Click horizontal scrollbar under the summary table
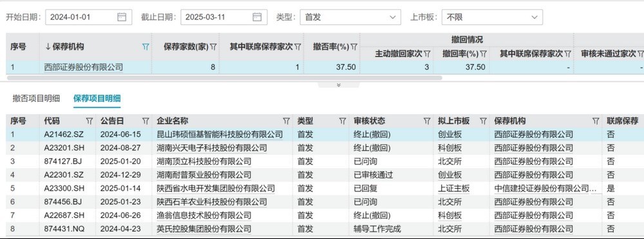The height and width of the screenshot is (239, 644). (224, 77)
